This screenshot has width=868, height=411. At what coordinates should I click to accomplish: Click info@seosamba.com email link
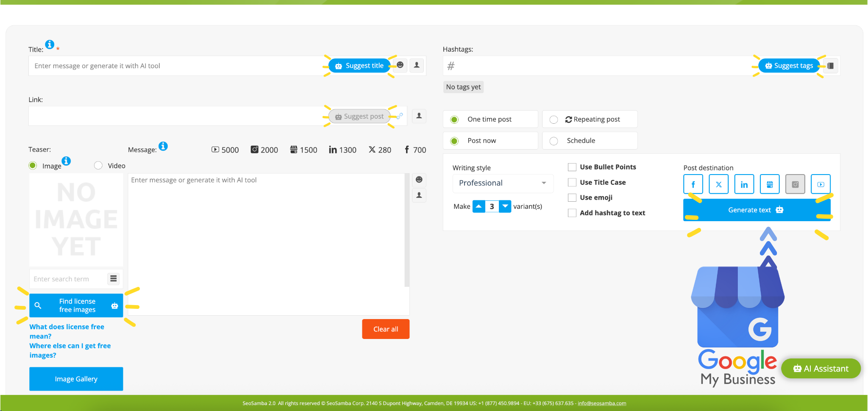pos(602,403)
